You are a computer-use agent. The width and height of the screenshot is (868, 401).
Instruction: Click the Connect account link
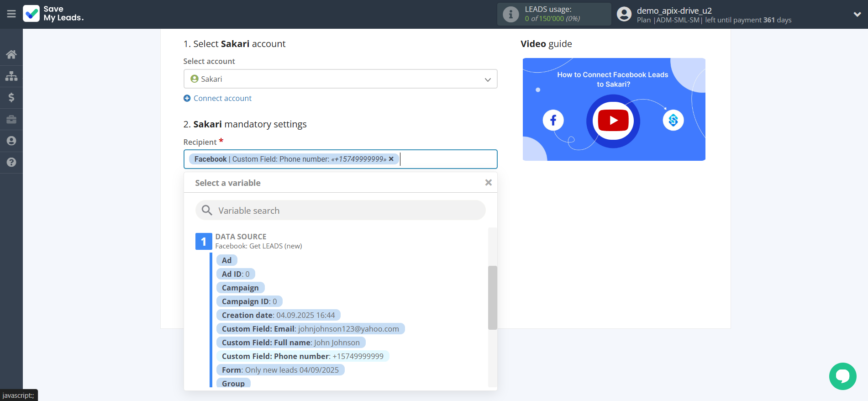click(x=222, y=98)
